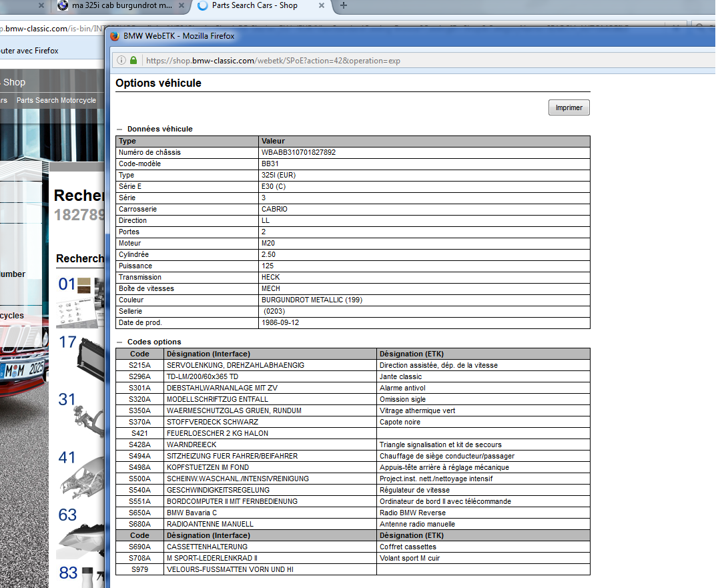Open parts group 41 in the background page

pyautogui.click(x=67, y=457)
